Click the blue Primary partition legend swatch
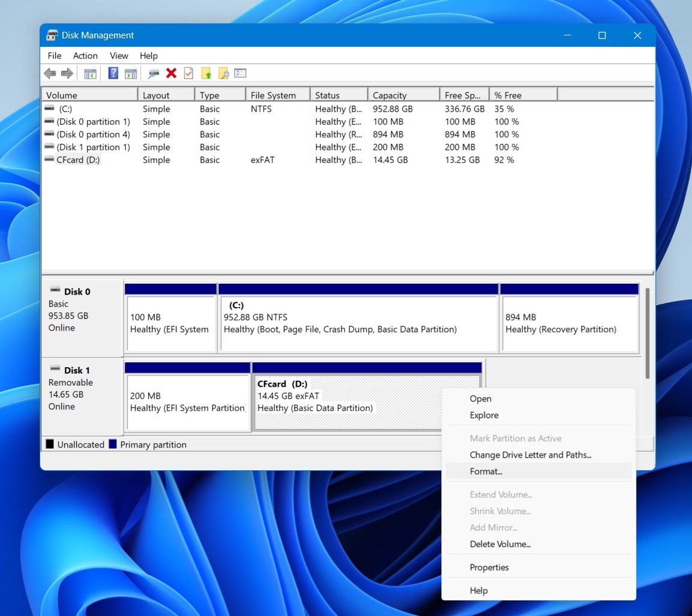 (x=113, y=444)
